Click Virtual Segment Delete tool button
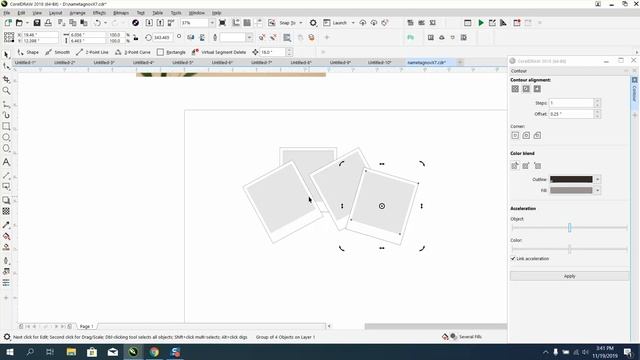 point(219,52)
